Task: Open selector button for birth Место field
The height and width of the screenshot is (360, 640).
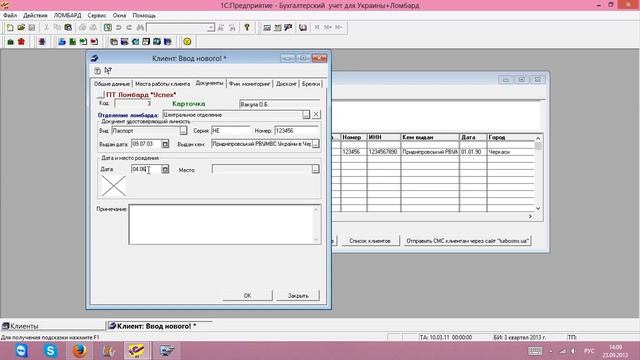Action: pyautogui.click(x=316, y=169)
